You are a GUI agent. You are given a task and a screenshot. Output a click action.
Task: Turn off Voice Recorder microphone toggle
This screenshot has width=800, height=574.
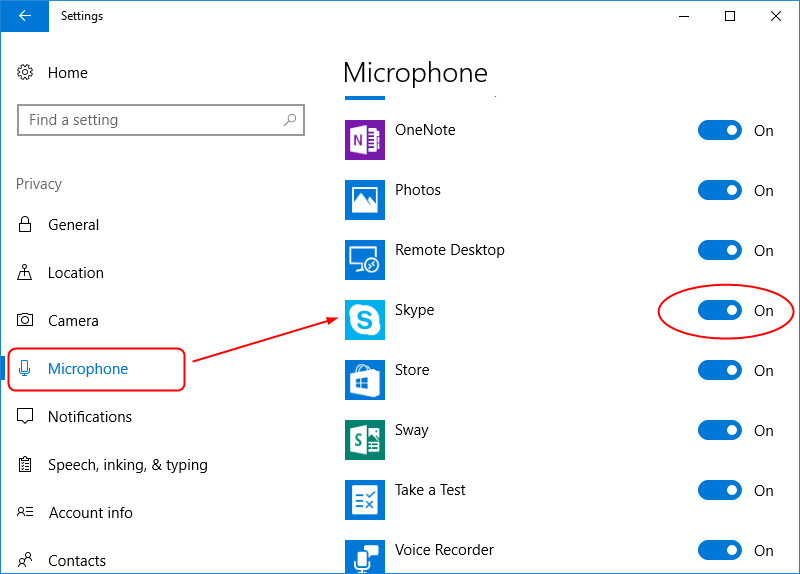pyautogui.click(x=719, y=550)
